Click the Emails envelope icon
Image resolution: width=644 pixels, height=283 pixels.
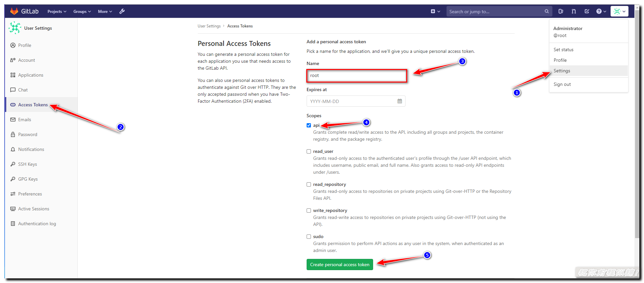click(x=13, y=120)
